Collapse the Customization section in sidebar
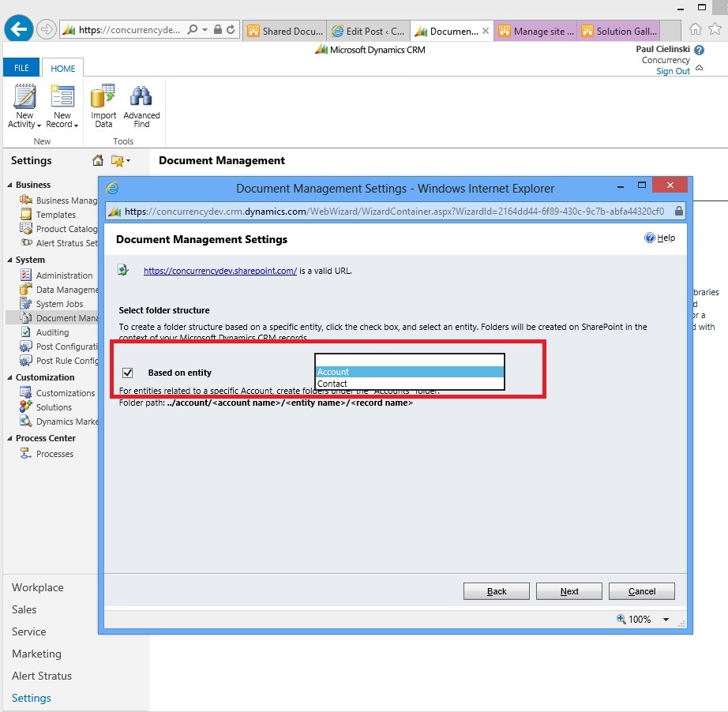 (9, 377)
